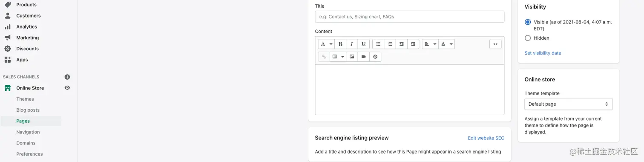This screenshot has width=644, height=162.
Task: Open Navigation in the sidebar
Action: [28, 132]
